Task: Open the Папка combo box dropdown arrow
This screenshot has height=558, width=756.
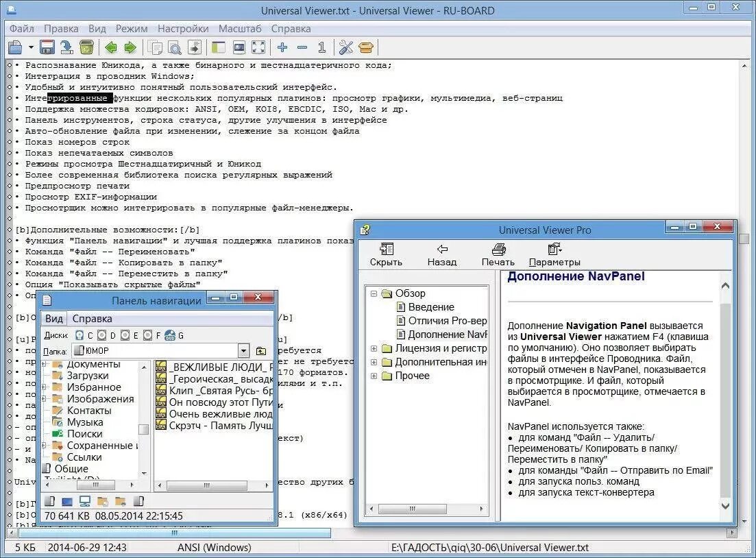Action: pyautogui.click(x=244, y=351)
